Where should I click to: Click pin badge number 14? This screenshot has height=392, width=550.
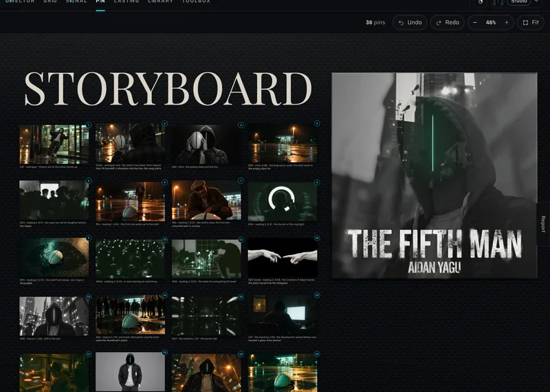pos(164,295)
